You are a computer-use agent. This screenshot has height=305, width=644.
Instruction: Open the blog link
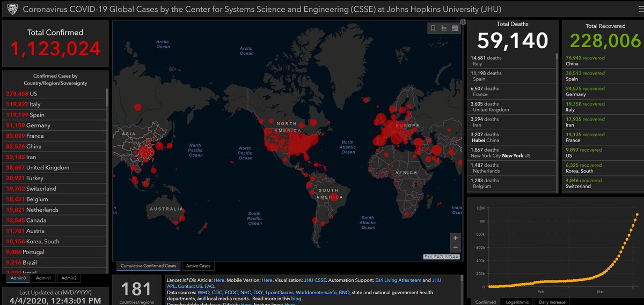coord(296,299)
